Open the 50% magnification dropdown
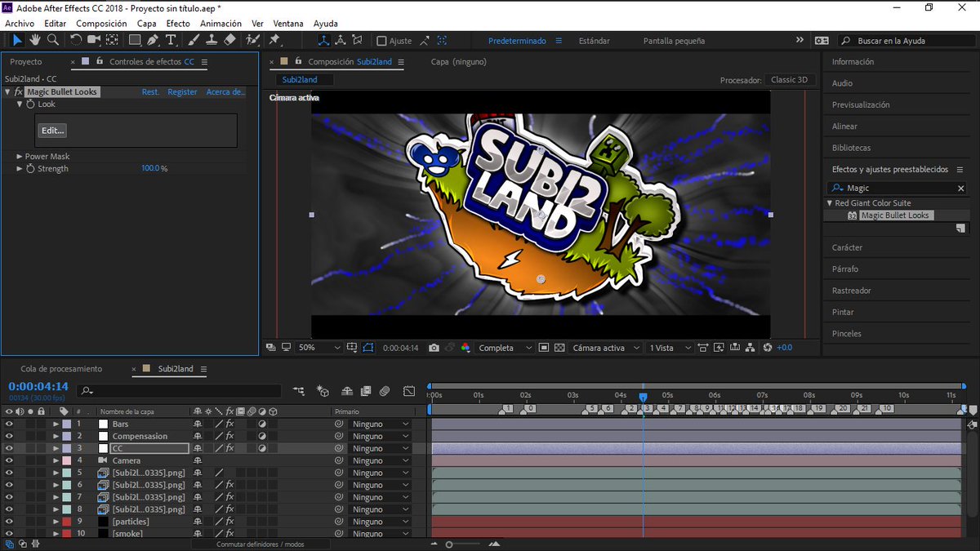 pyautogui.click(x=319, y=348)
